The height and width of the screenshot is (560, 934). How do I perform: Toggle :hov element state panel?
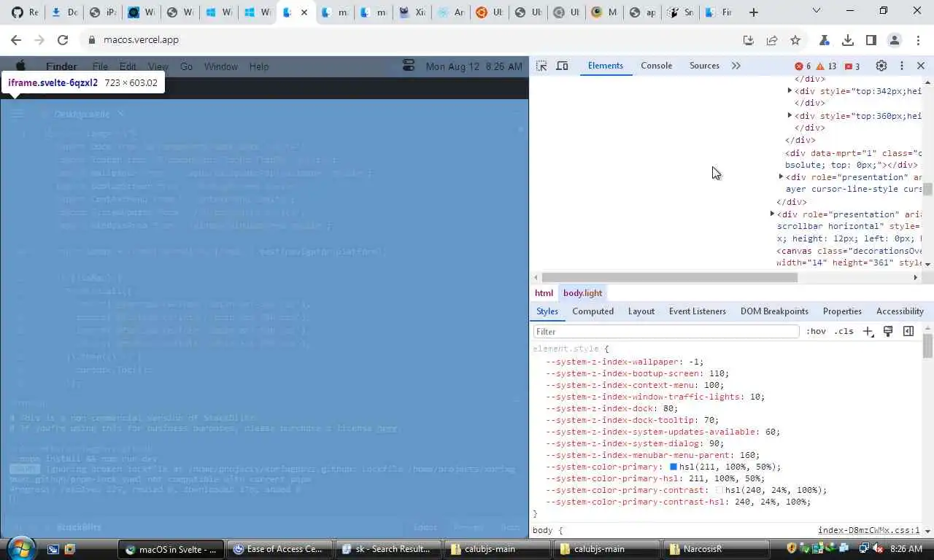click(816, 331)
